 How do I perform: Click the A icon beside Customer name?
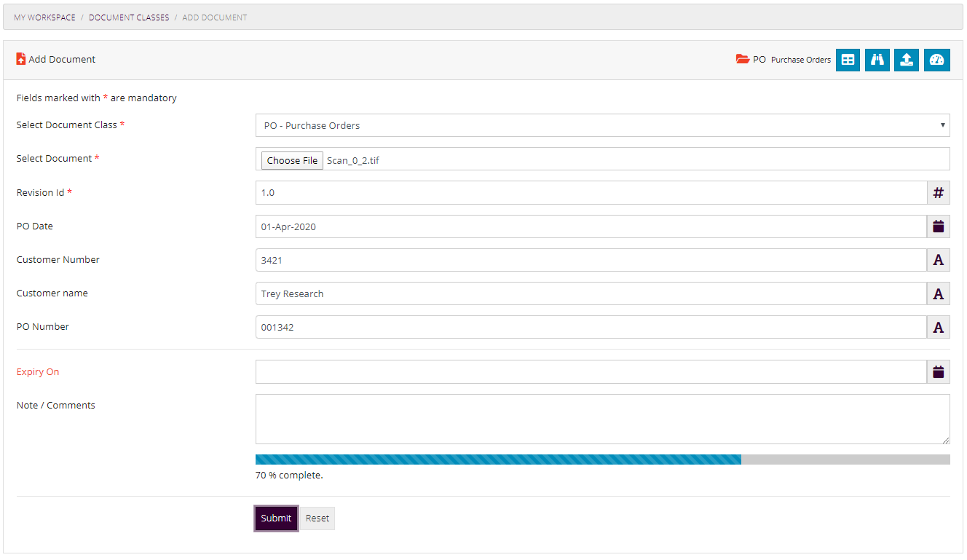[x=938, y=293]
